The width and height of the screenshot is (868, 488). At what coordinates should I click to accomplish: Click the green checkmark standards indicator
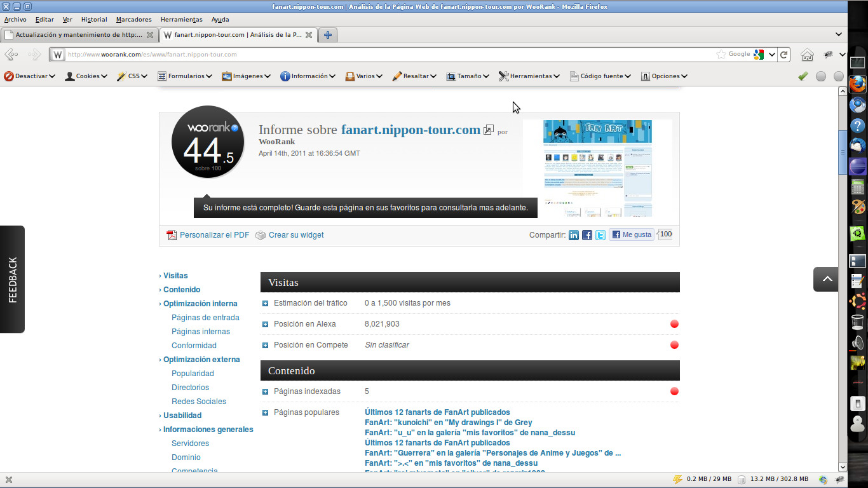(803, 76)
